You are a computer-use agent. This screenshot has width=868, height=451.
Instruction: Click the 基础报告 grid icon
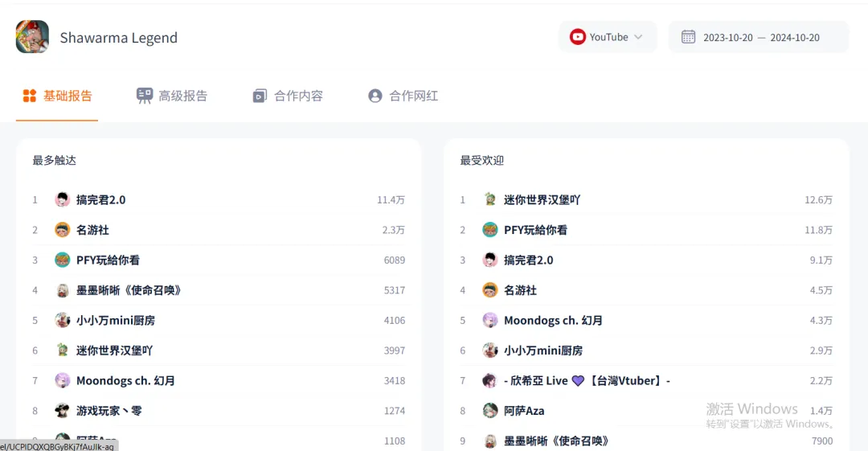pyautogui.click(x=30, y=96)
